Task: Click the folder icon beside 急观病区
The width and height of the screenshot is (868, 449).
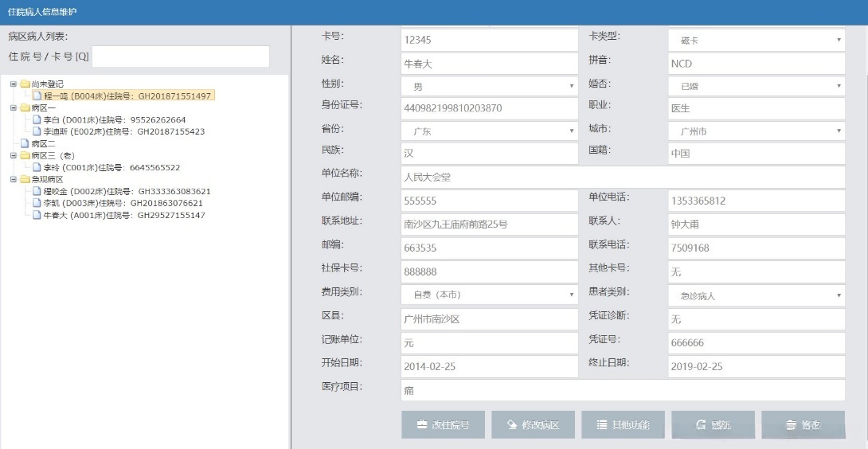Action: pyautogui.click(x=25, y=179)
